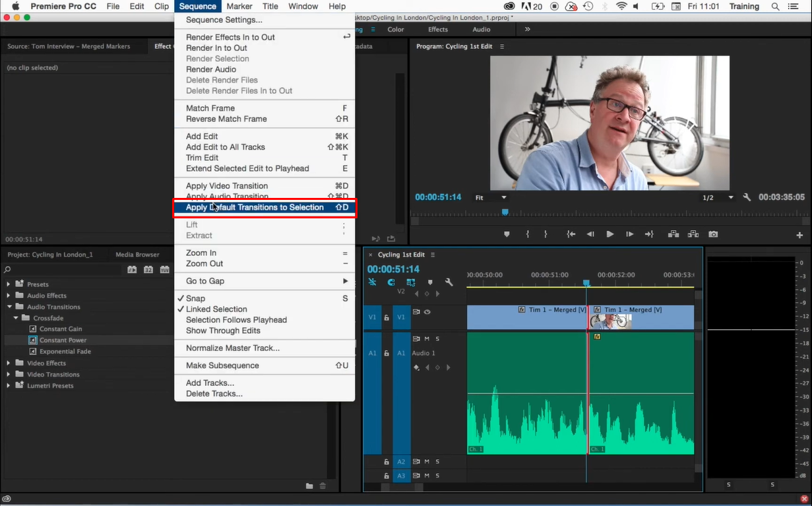Click the Program monitor playhead marker
Screen dimensions: 812x506
[x=505, y=212]
